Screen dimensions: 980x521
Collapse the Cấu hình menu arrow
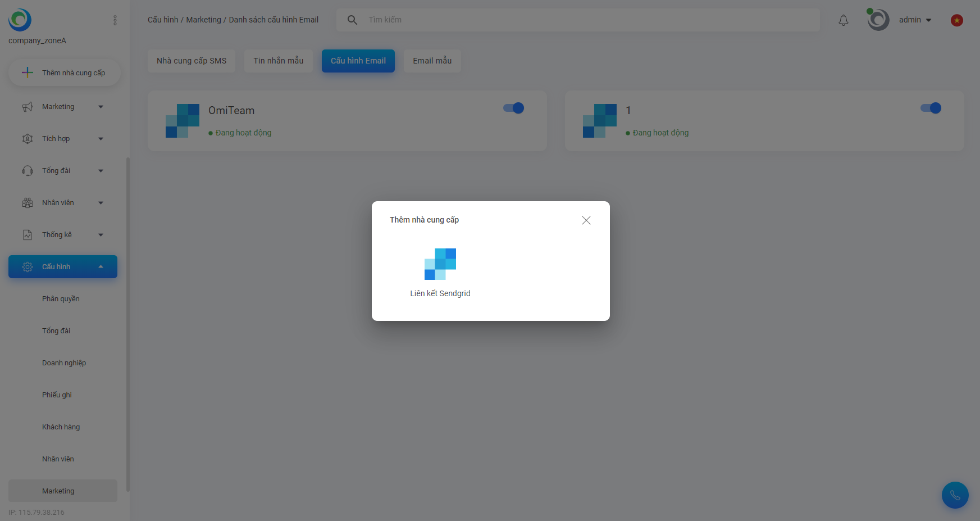[101, 267]
